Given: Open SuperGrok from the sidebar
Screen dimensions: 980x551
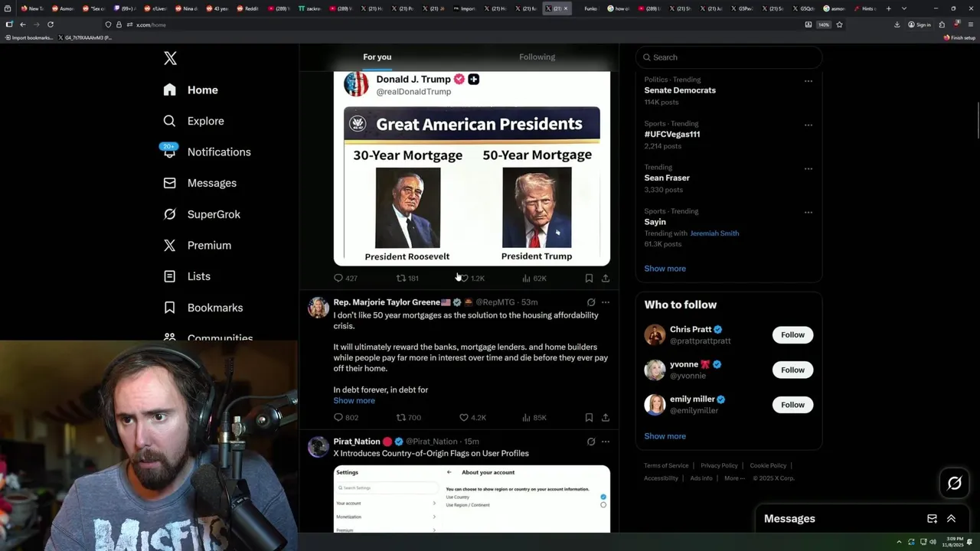Looking at the screenshot, I should [202, 214].
